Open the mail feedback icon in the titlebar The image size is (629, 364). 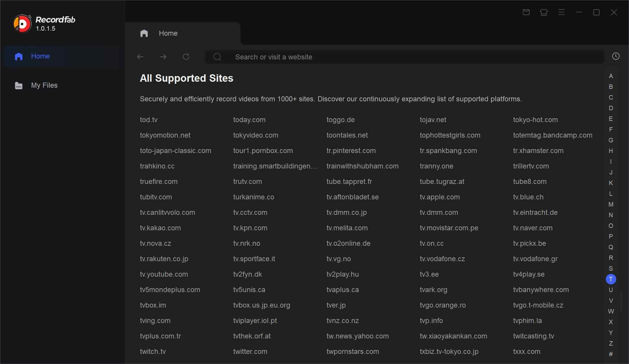tap(526, 12)
